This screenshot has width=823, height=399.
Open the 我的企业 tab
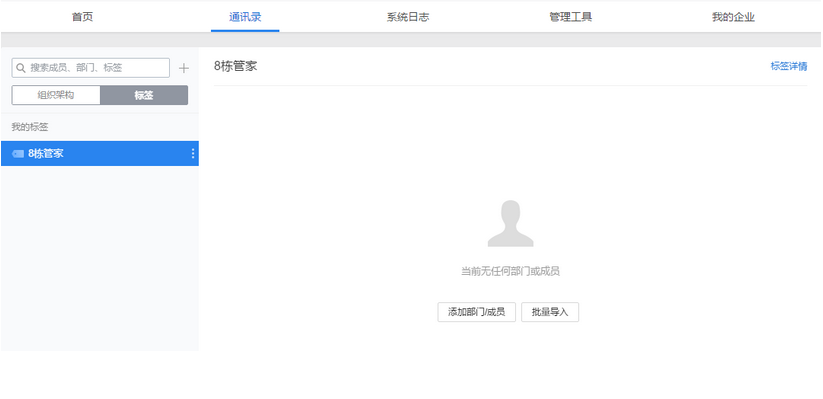click(x=733, y=17)
